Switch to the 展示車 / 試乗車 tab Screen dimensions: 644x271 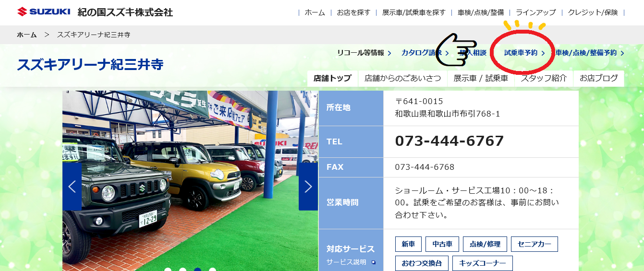481,78
